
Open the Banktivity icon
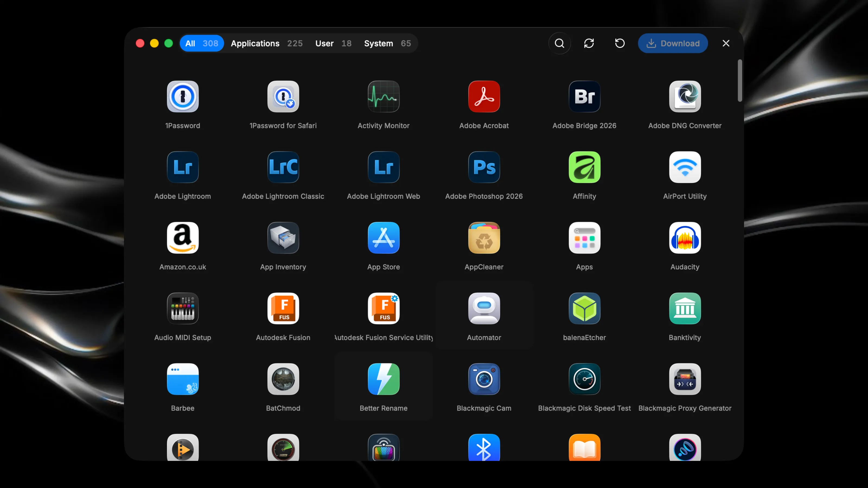685,309
